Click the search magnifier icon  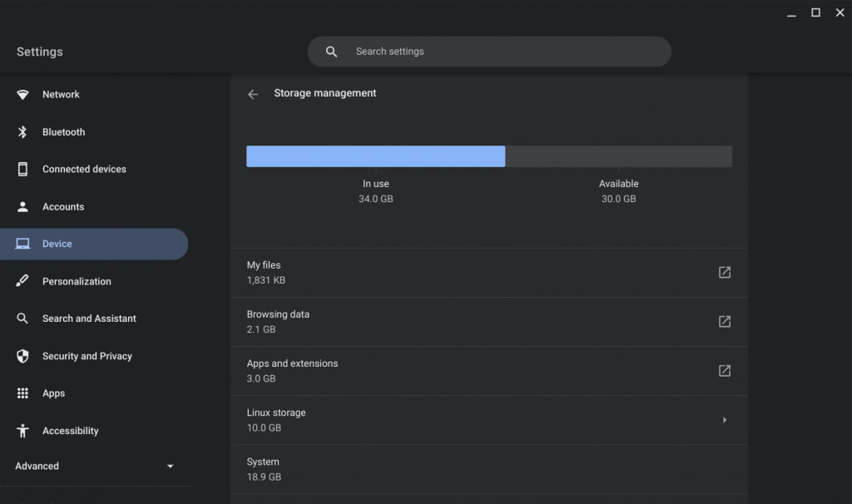tap(331, 52)
